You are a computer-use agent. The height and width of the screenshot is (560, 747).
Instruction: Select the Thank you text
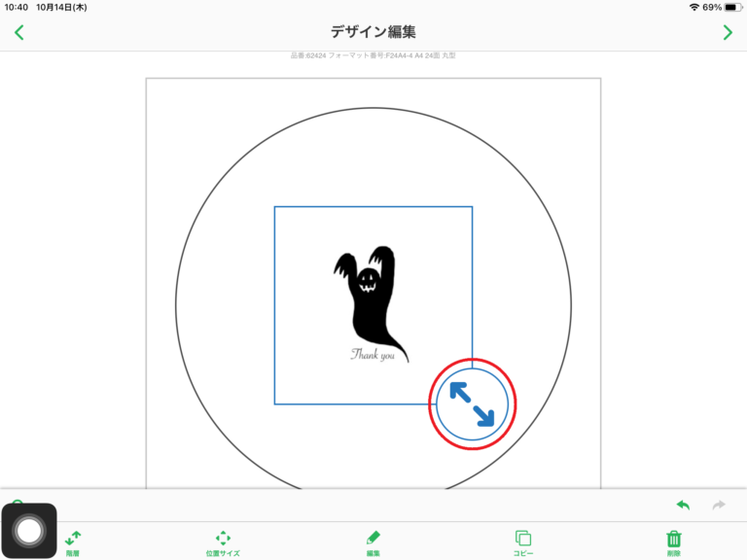[373, 354]
